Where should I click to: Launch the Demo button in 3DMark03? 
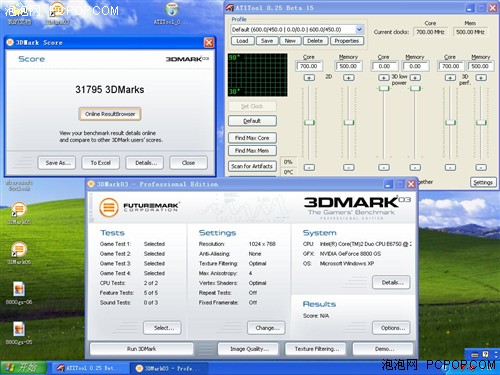(x=383, y=349)
